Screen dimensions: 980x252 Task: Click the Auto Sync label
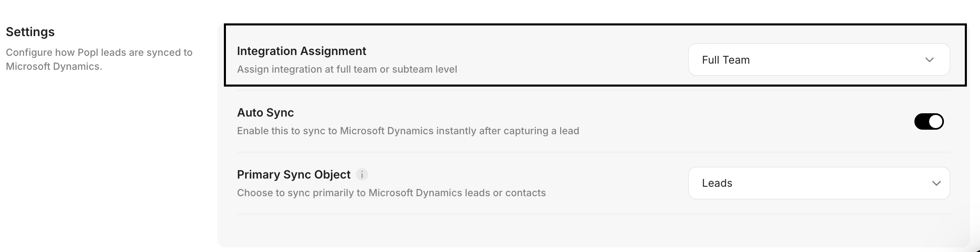tap(265, 112)
